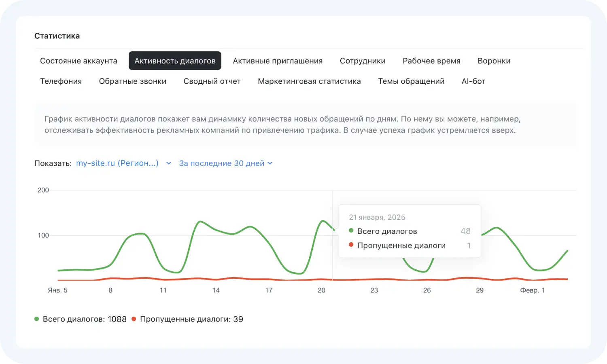The width and height of the screenshot is (607, 364).
Task: Expand the my-site.ru site dropdown
Action: 117,163
